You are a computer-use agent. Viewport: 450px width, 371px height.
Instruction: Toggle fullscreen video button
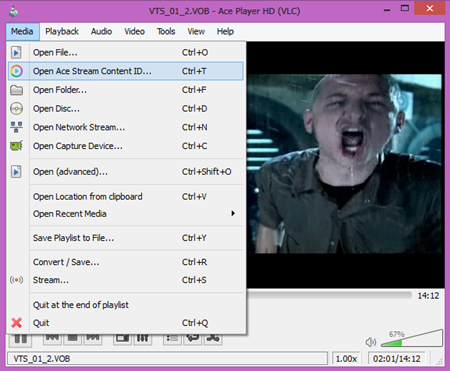tap(122, 338)
